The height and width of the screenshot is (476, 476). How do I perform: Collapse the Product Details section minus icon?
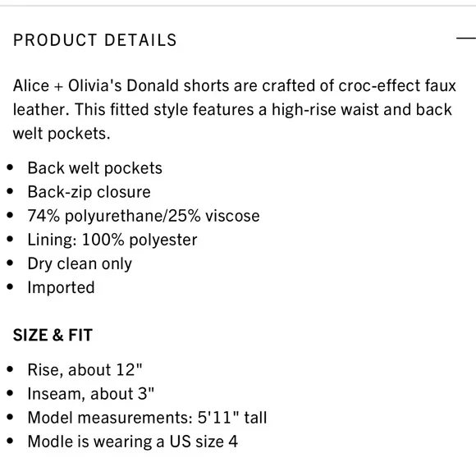[x=466, y=39]
